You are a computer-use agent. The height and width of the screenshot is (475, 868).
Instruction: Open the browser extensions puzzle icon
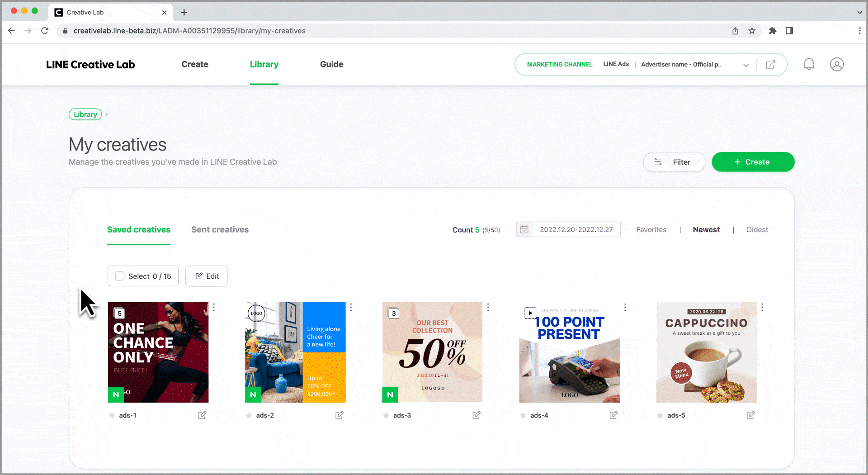[x=773, y=31]
